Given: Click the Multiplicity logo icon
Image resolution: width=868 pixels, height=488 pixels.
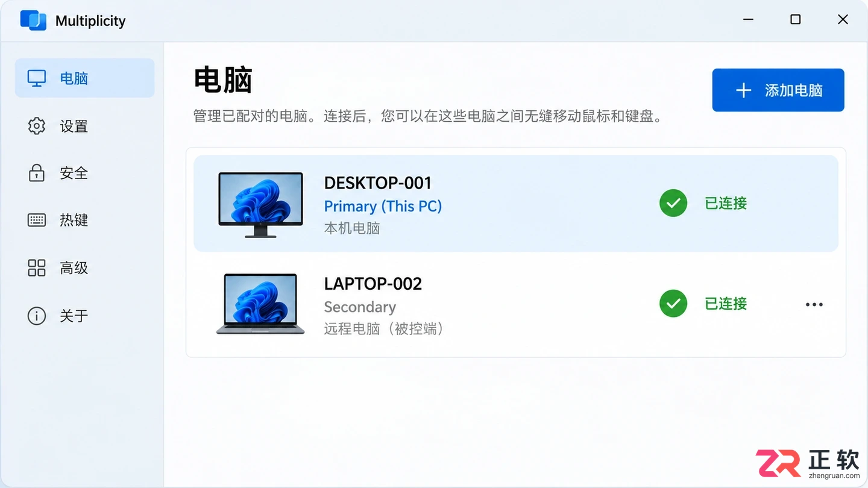Looking at the screenshot, I should click(33, 20).
